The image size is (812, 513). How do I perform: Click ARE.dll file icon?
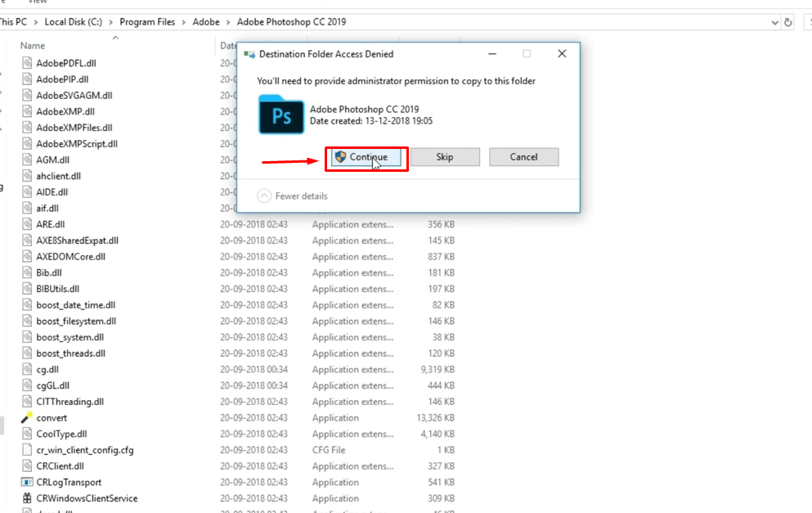coord(27,223)
